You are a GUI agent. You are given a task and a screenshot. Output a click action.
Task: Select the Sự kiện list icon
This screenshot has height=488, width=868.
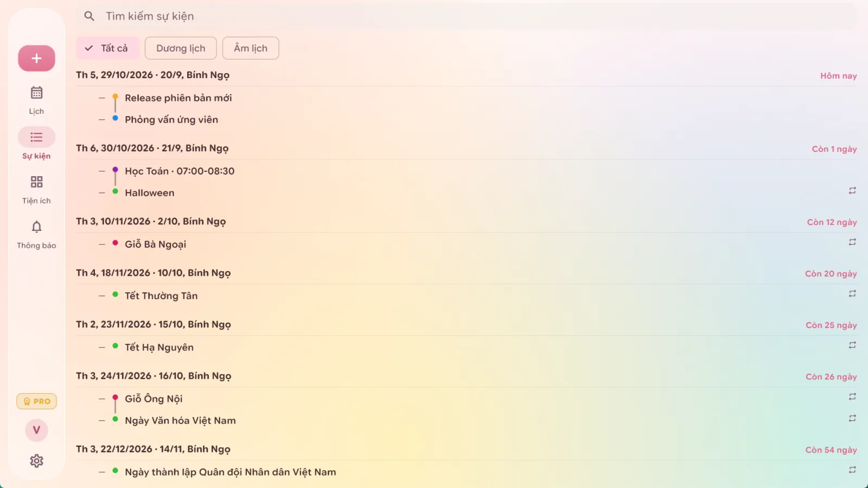pyautogui.click(x=36, y=137)
